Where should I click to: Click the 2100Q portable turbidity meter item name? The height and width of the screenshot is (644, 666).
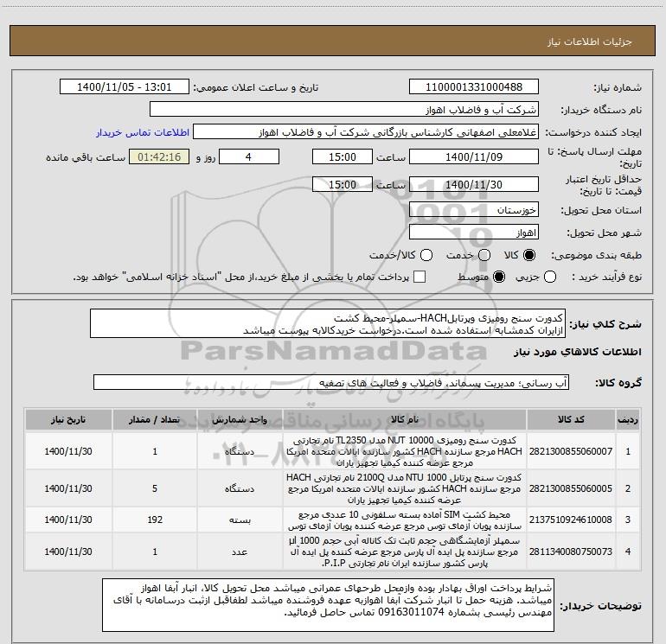point(405,488)
